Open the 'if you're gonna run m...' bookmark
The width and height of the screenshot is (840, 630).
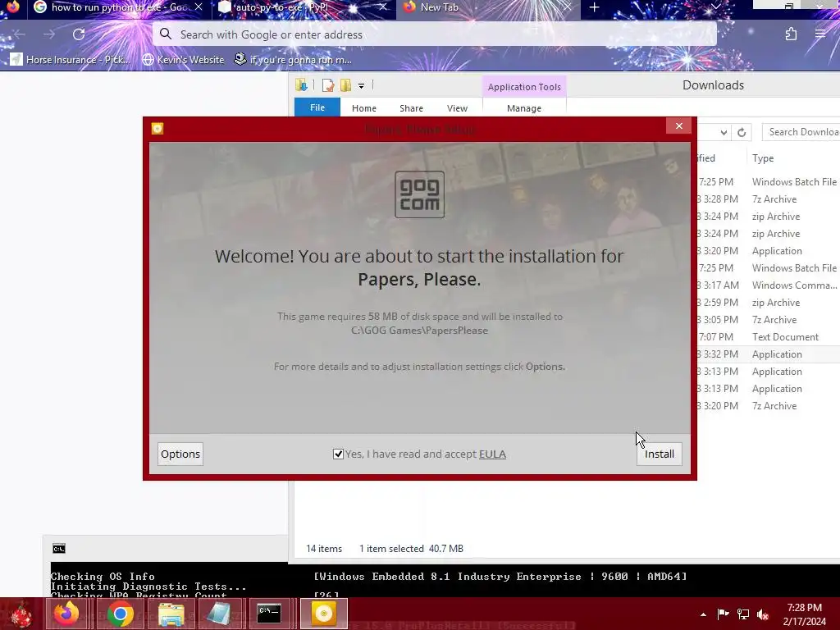pyautogui.click(x=294, y=59)
